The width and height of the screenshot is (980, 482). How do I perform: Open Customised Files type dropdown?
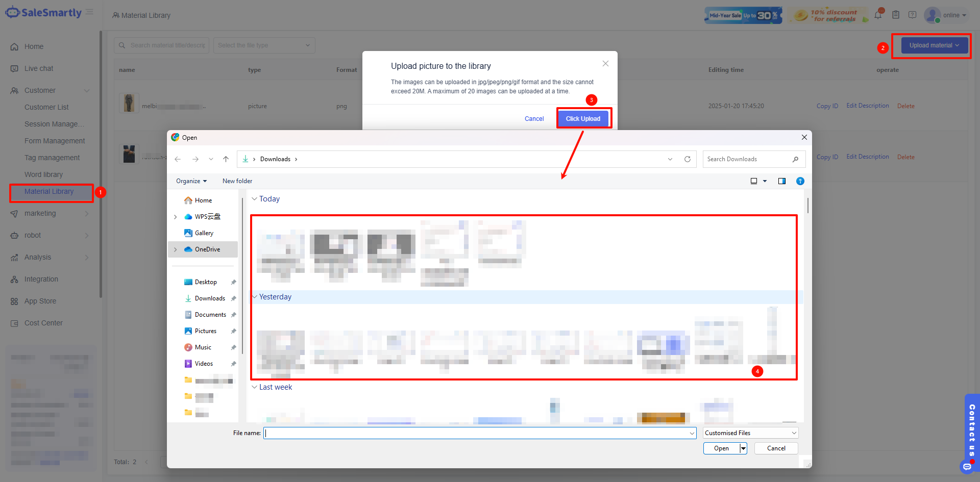pos(750,433)
